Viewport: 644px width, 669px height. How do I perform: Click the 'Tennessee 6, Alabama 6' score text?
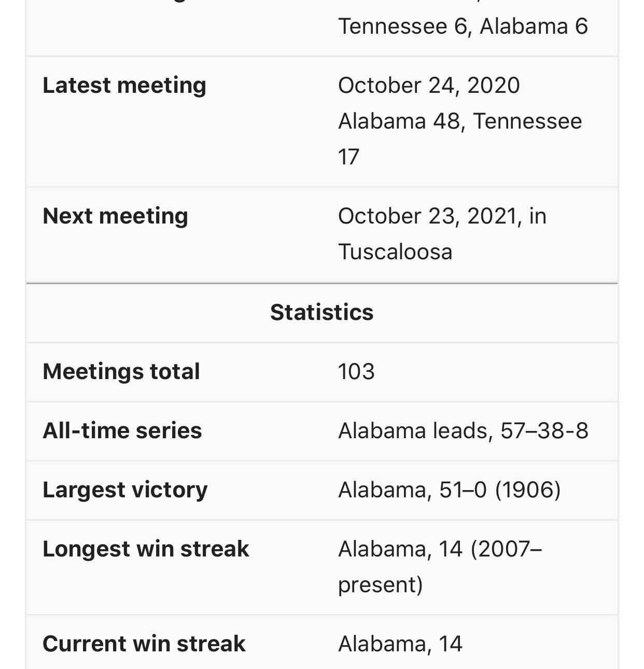(463, 26)
